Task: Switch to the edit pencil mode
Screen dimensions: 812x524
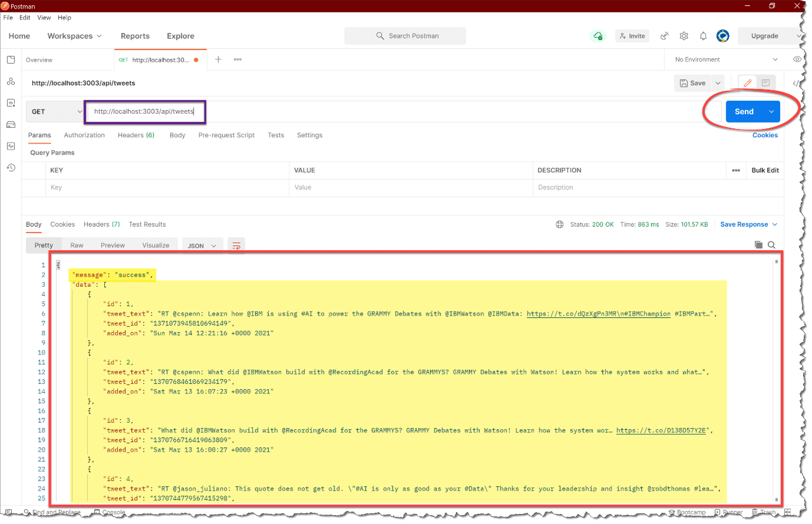Action: [x=747, y=83]
